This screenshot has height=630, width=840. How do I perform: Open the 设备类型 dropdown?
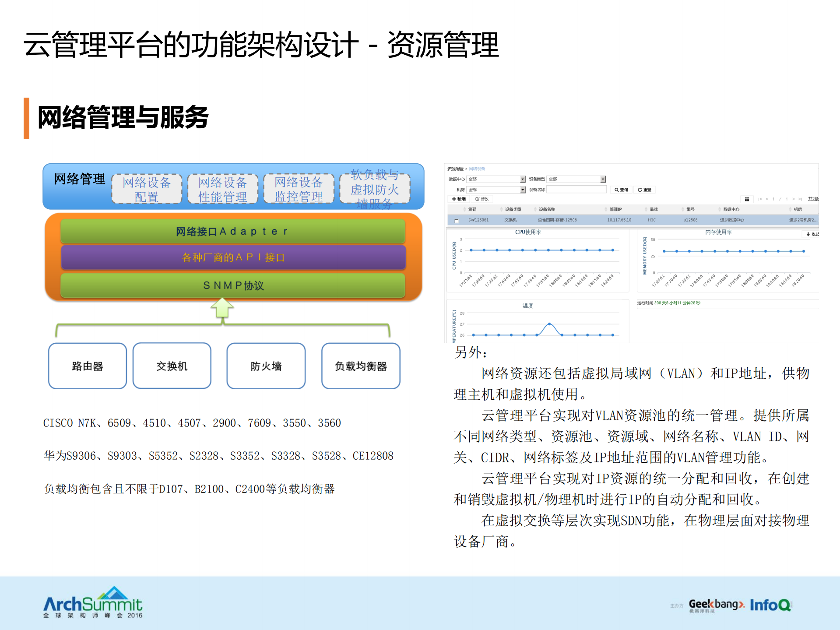(602, 179)
